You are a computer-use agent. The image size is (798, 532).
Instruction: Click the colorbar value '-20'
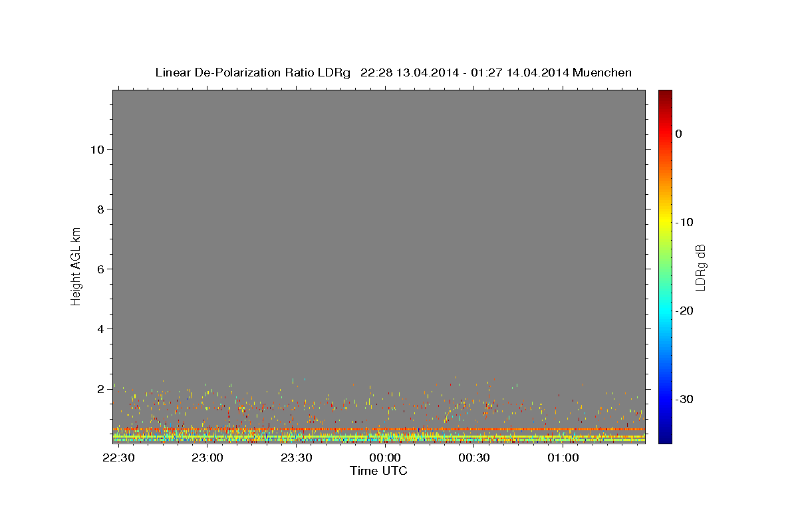tap(684, 311)
